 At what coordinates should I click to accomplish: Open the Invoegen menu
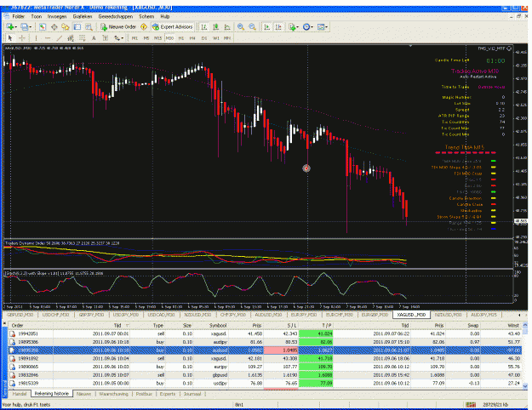[57, 16]
